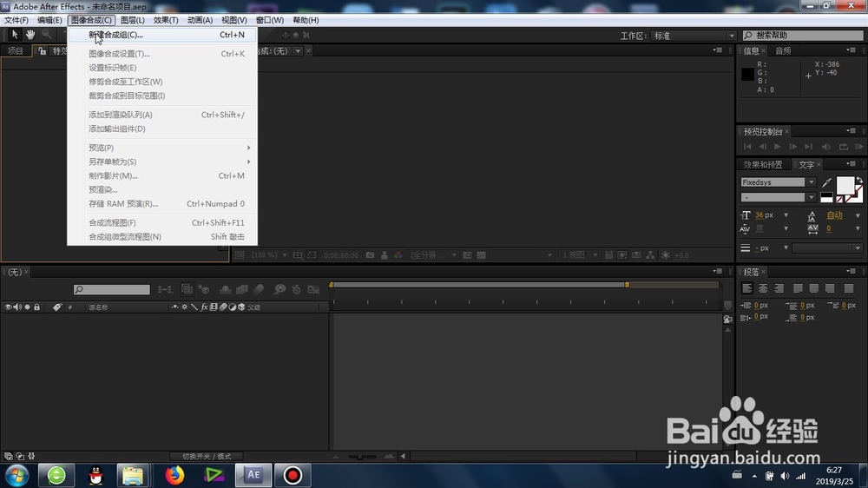Jump to first frame in preview panel
Viewport: 868px width, 488px height.
tap(747, 147)
